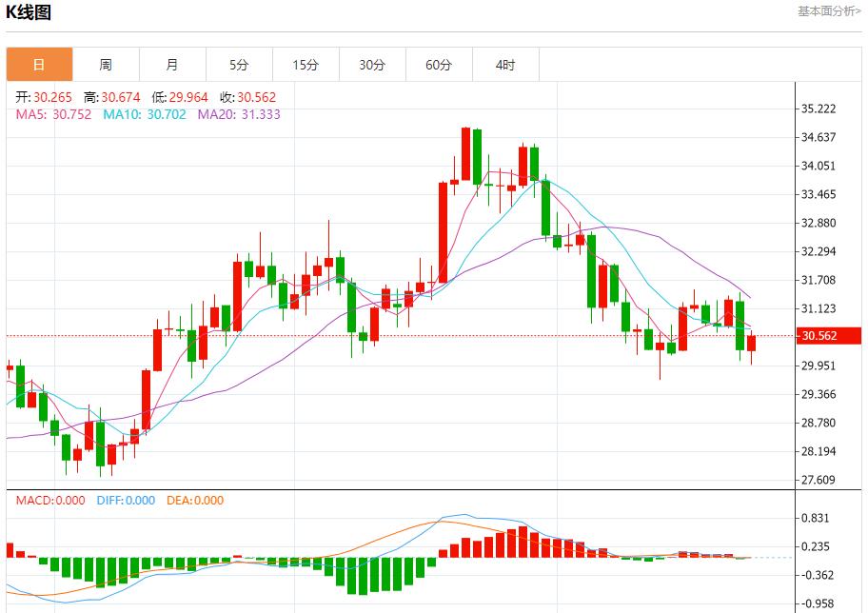Click the MA5: 30.752 indicator label
Screen dimensions: 868x613
pos(53,114)
